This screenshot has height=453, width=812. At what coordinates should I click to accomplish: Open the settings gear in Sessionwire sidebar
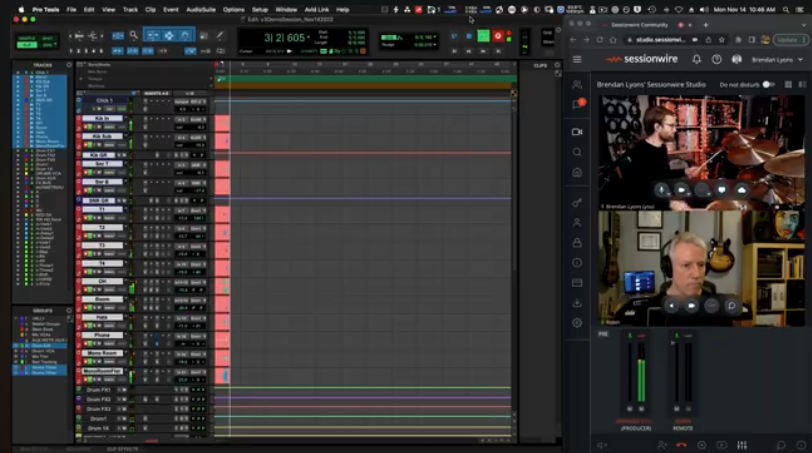(577, 323)
